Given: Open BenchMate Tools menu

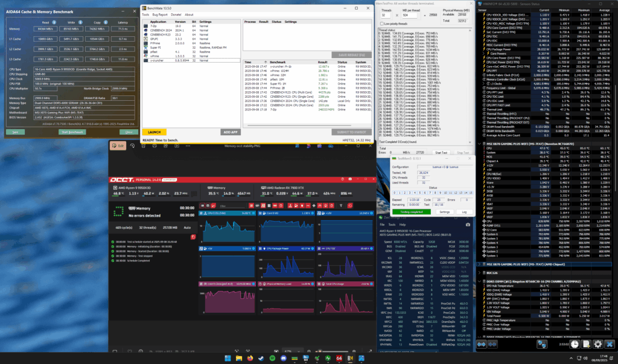Looking at the screenshot, I should tap(145, 14).
